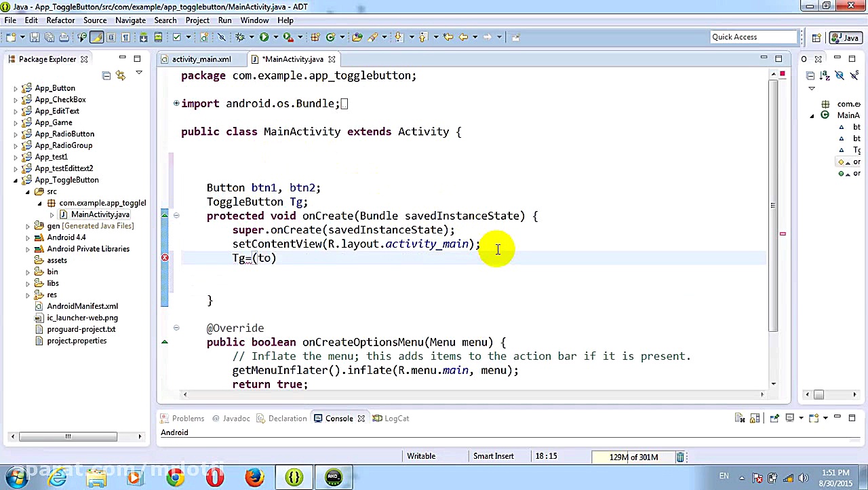Screen dimensions: 868x490
Task: Click Collapse All icon in Package Explorer
Action: [106, 75]
